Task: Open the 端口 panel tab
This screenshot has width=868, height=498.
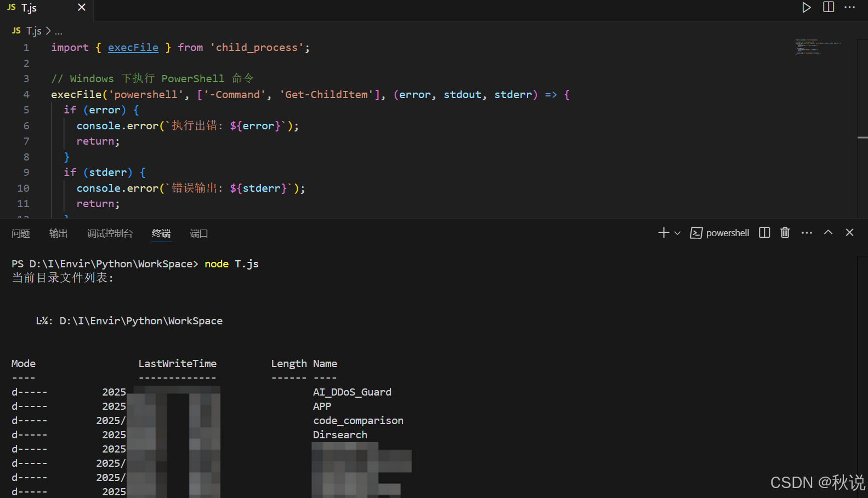Action: click(x=198, y=233)
